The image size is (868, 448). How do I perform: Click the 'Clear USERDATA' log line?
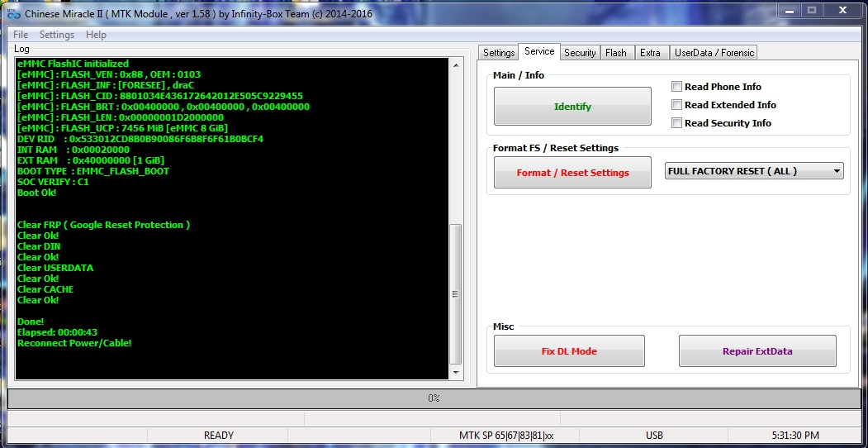click(55, 268)
